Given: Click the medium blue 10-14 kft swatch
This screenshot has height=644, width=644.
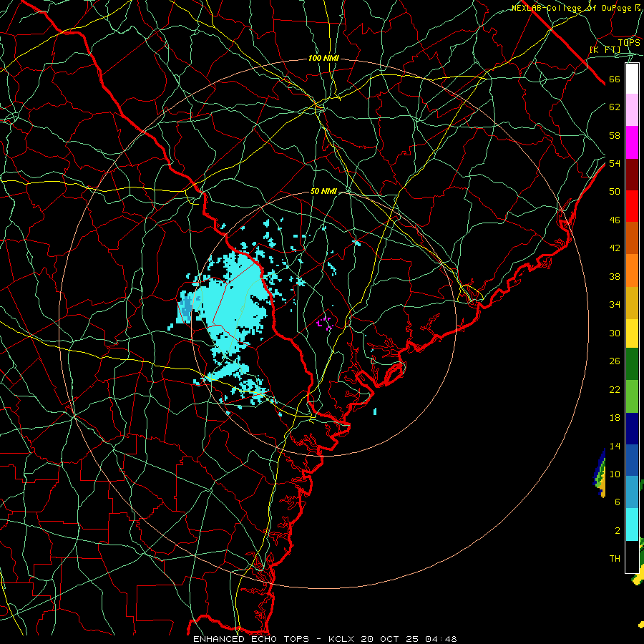Looking at the screenshot, I should (632, 460).
